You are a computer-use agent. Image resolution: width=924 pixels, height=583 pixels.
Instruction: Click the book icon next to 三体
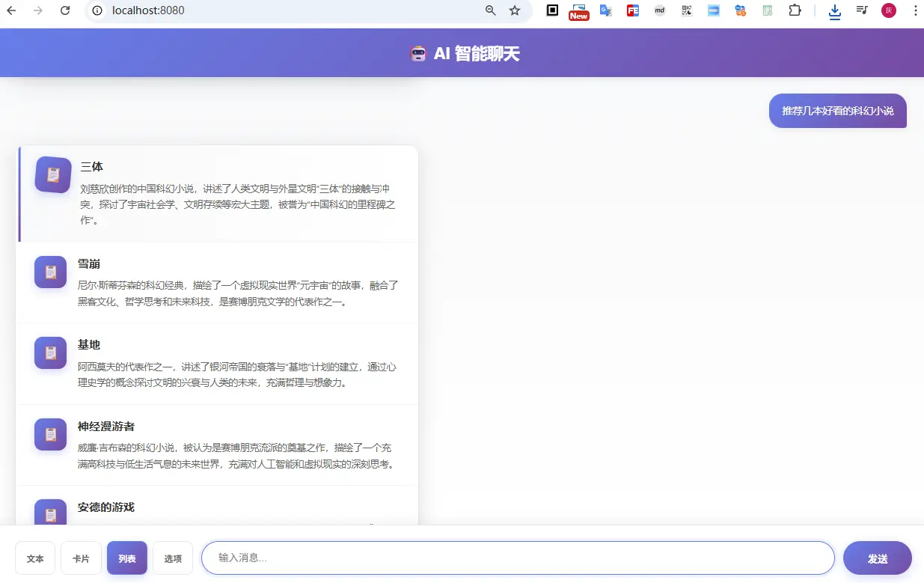pos(52,174)
